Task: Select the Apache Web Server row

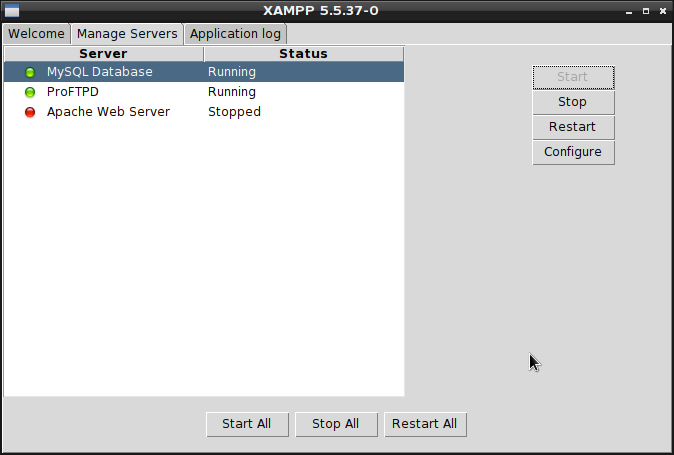Action: point(204,112)
